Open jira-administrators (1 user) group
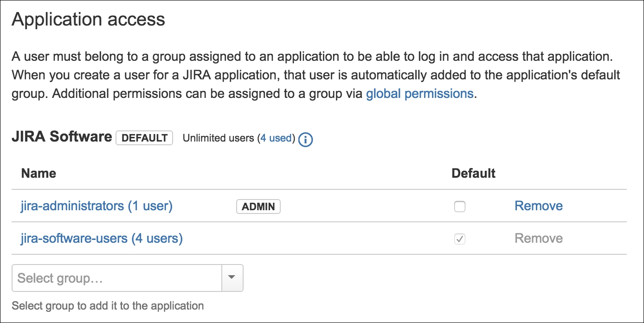 click(97, 206)
